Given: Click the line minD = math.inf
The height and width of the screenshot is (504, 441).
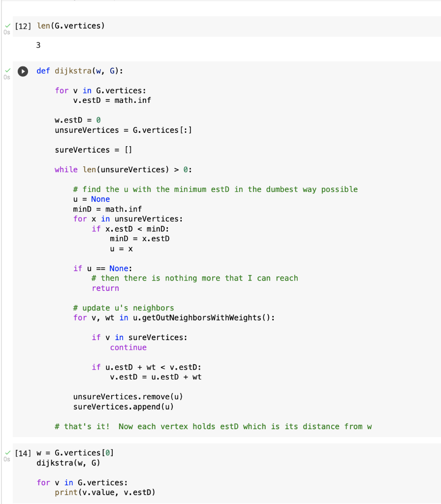Looking at the screenshot, I should [107, 209].
